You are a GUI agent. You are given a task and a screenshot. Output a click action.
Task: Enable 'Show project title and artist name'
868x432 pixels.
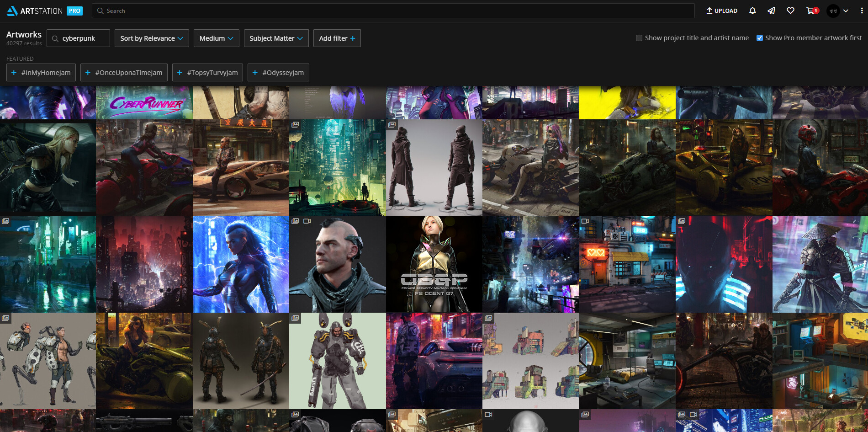pyautogui.click(x=639, y=38)
